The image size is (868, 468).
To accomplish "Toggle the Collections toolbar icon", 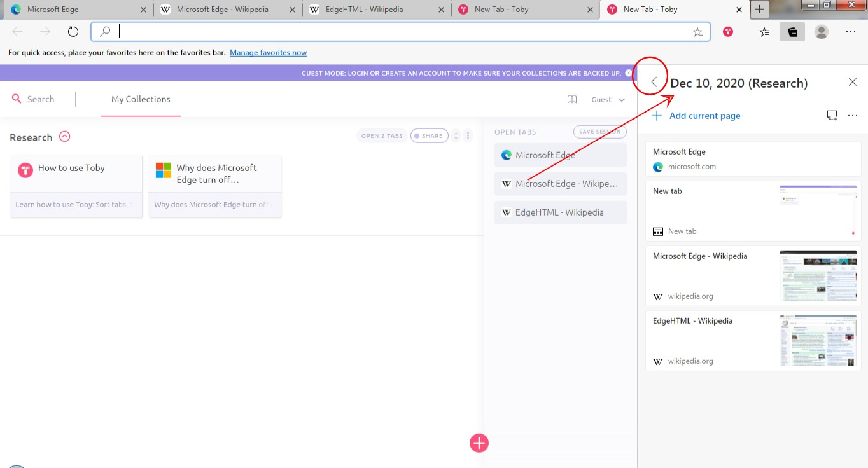I will click(x=792, y=32).
